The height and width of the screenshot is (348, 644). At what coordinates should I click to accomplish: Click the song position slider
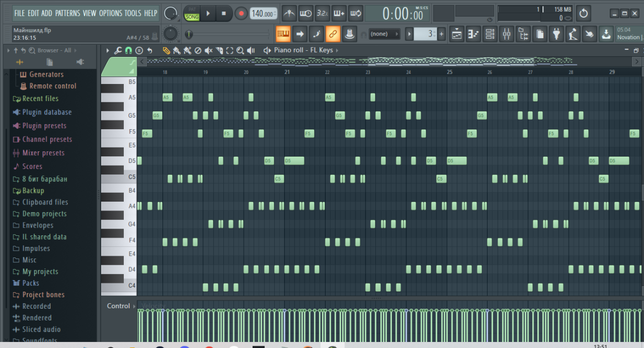228,34
